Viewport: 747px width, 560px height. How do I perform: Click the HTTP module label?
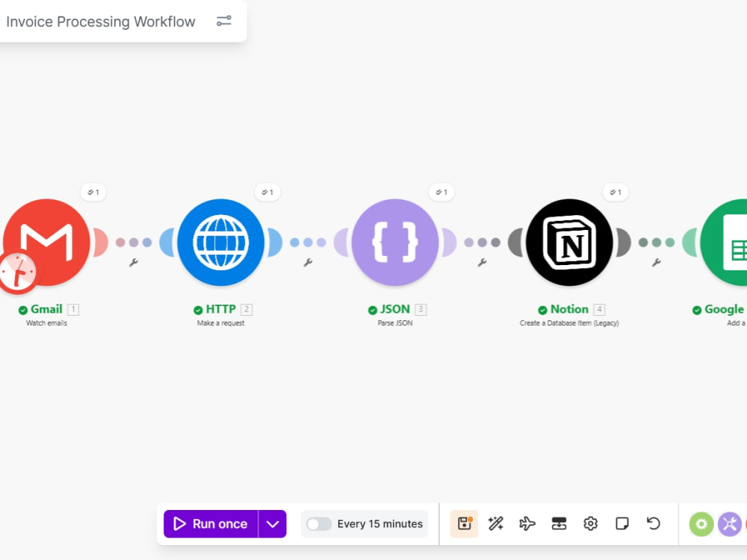pyautogui.click(x=220, y=309)
